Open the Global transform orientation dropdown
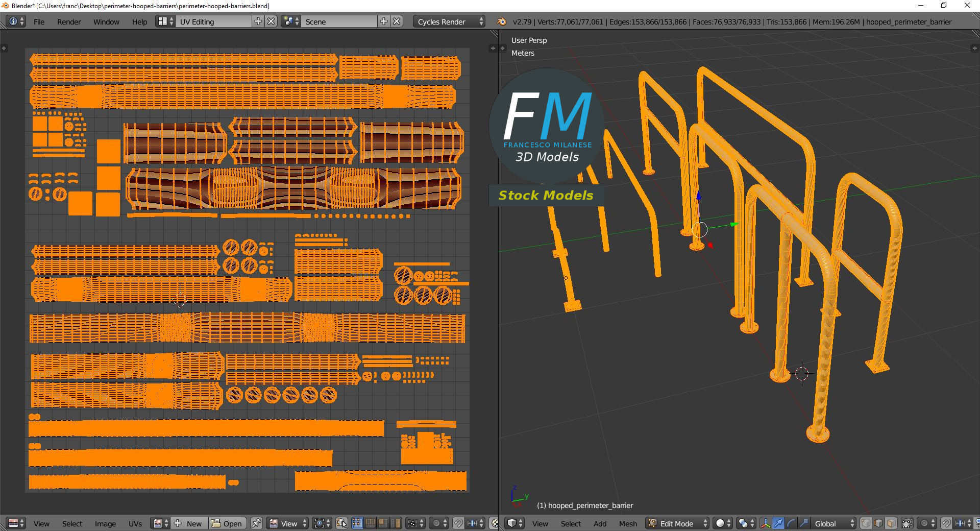 tap(834, 523)
